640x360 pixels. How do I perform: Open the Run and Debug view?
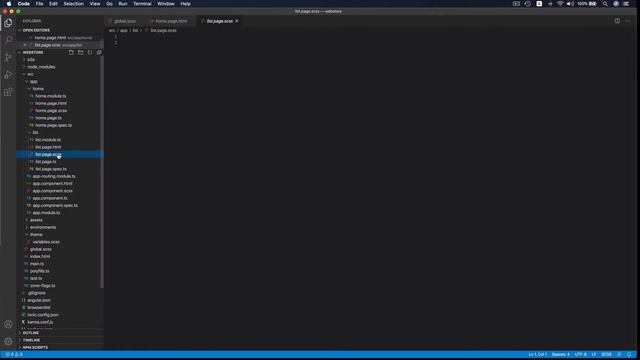pyautogui.click(x=8, y=75)
